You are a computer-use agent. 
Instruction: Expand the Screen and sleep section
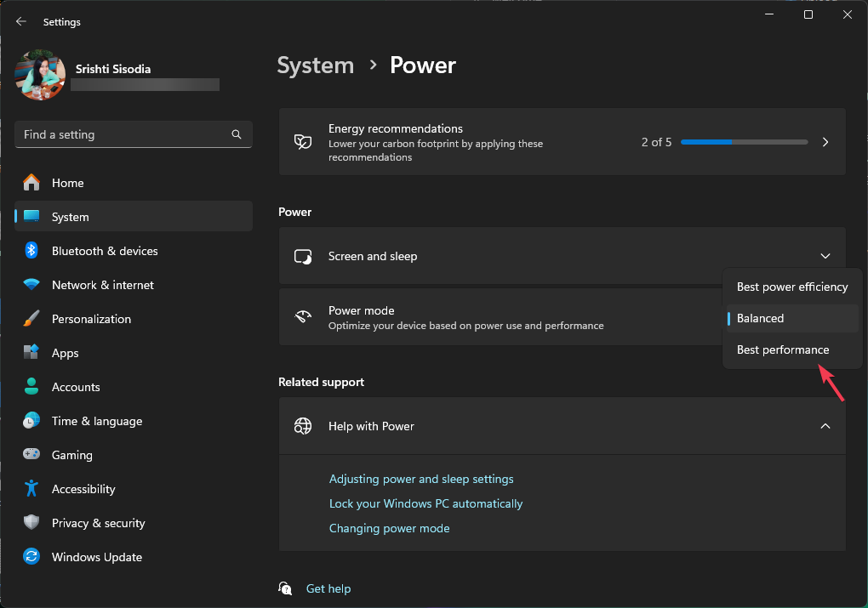coord(825,256)
